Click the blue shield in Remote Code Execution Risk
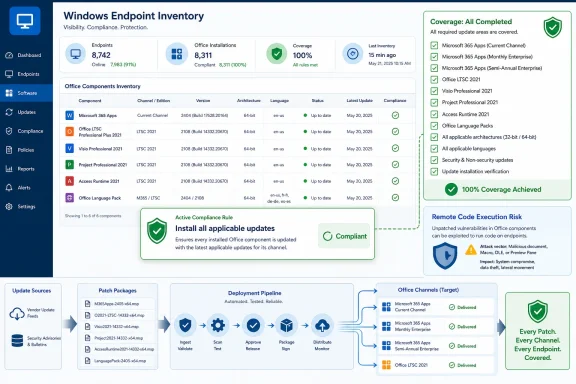The height and width of the screenshot is (384, 576). [445, 256]
